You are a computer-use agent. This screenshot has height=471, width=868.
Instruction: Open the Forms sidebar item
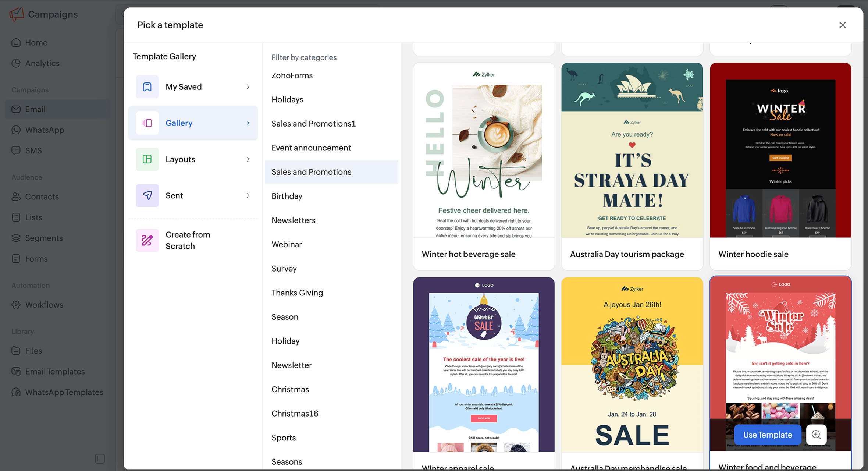(x=36, y=259)
